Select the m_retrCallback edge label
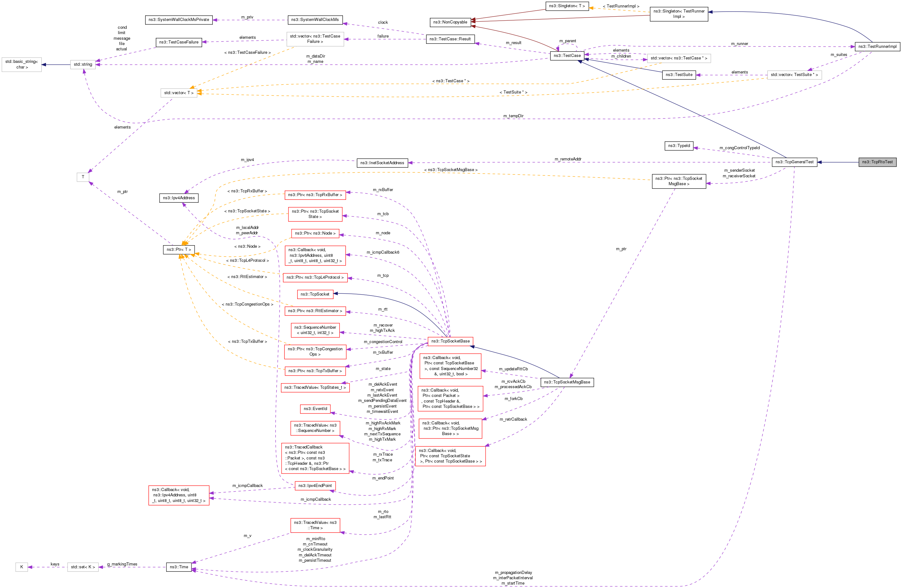902x588 pixels. 513,419
